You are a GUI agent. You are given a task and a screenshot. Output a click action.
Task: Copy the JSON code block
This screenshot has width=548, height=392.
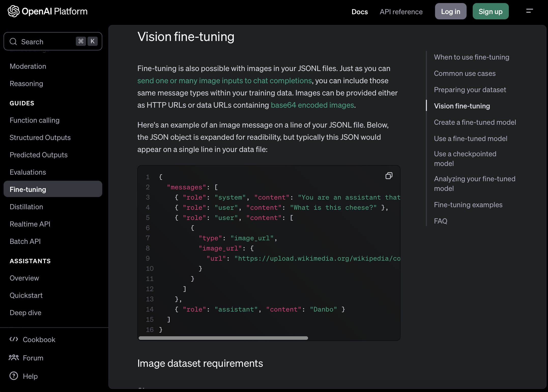[x=389, y=176]
